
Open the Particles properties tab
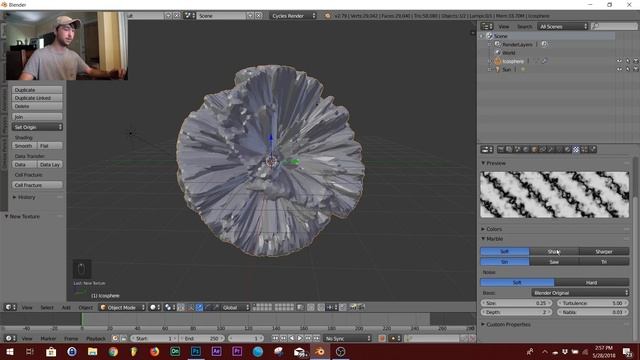(584, 149)
